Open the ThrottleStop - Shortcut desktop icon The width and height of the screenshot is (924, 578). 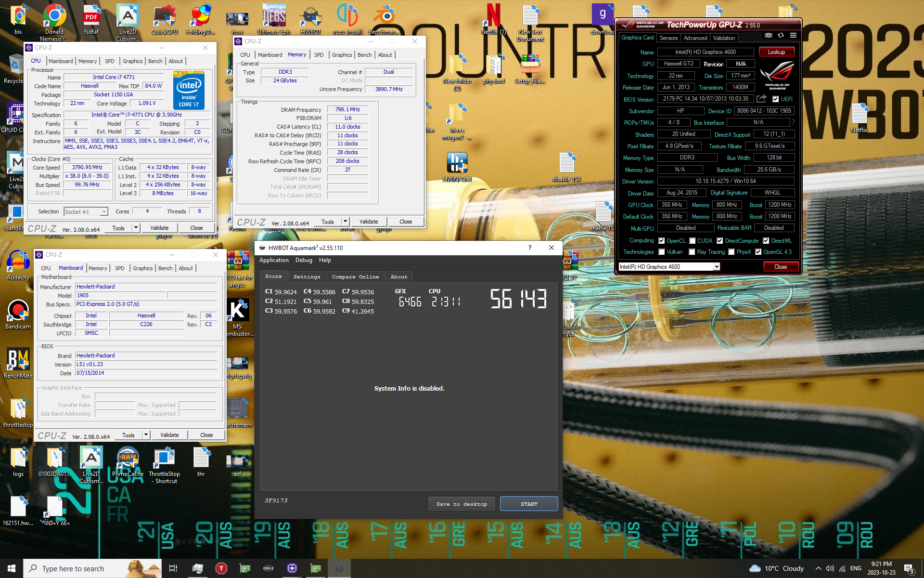[x=164, y=465]
